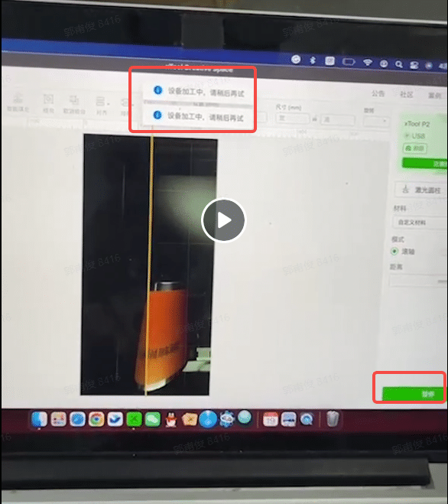The height and width of the screenshot is (504, 448).
Task: Open the align tool in toolbar
Action: pyautogui.click(x=102, y=106)
